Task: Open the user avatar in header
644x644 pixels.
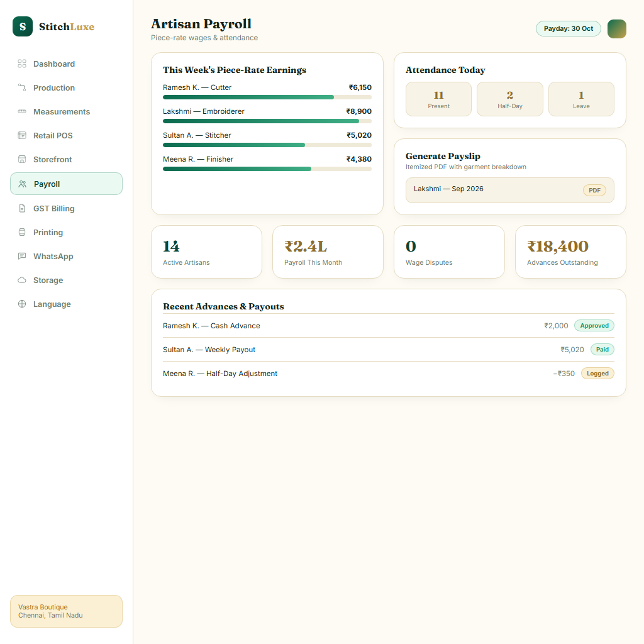Action: tap(616, 29)
